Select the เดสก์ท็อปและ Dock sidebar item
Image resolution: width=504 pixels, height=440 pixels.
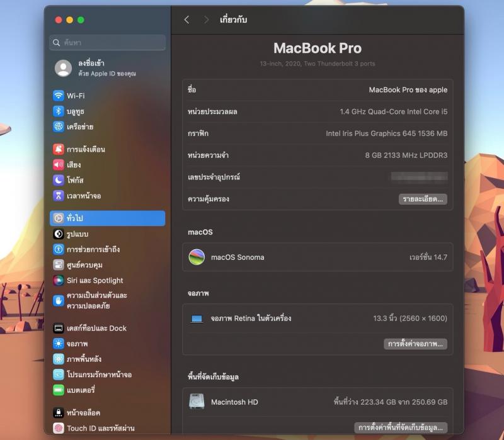pyautogui.click(x=107, y=328)
